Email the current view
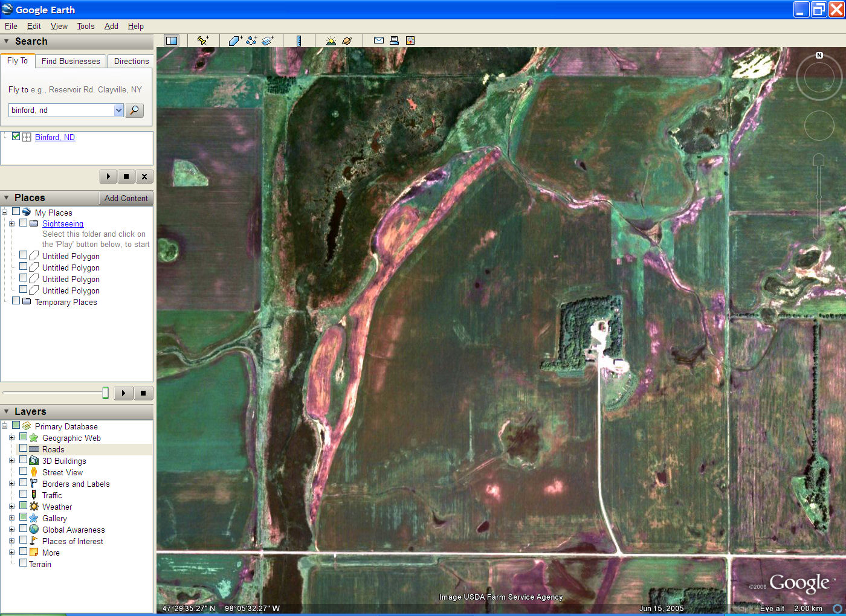Viewport: 846px width, 616px height. (x=379, y=40)
